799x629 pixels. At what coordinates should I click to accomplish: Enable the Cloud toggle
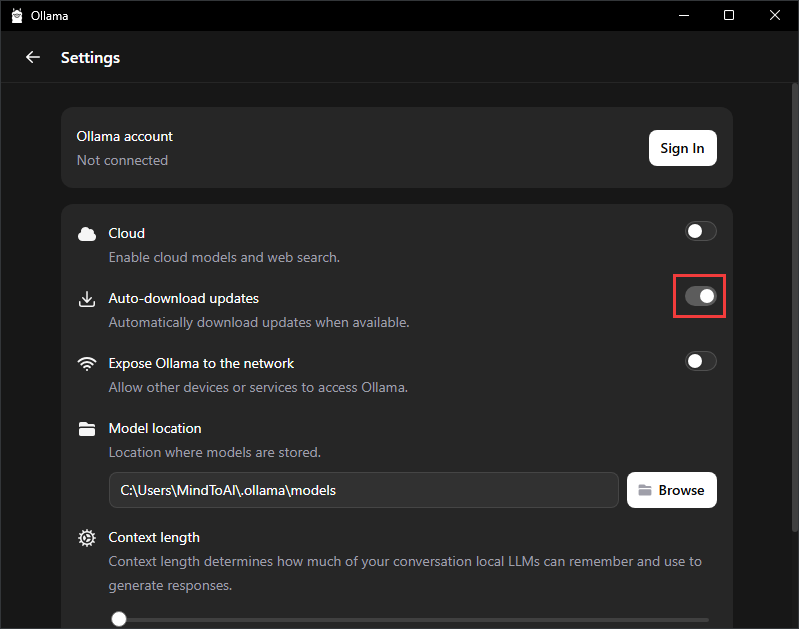[x=701, y=231]
